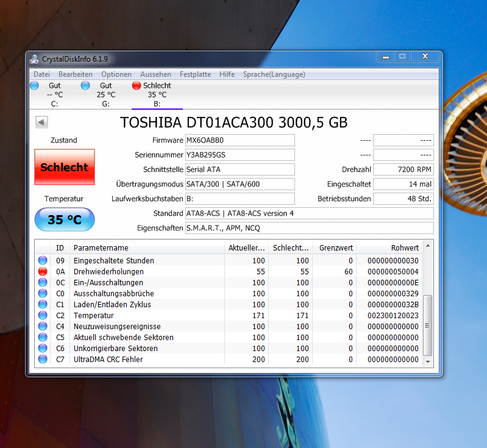This screenshot has height=448, width=487.
Task: Click the SMART list scroll down arrow
Action: pyautogui.click(x=428, y=361)
